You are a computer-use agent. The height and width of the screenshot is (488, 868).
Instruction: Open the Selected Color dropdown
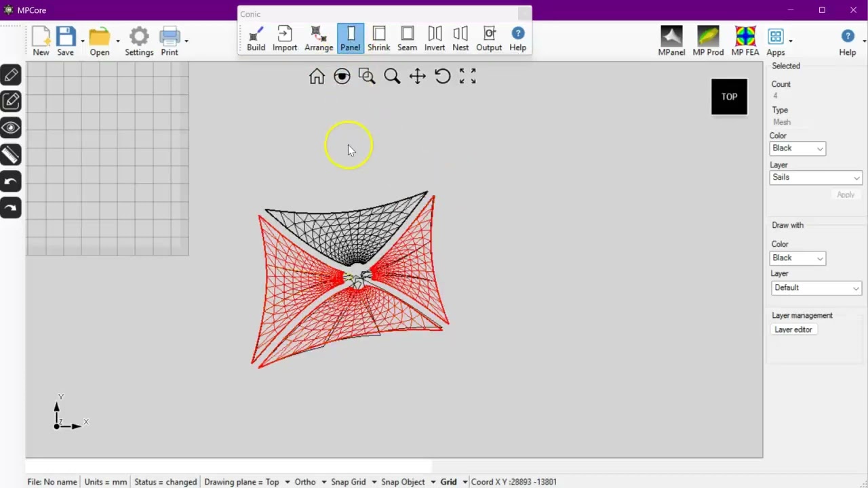tap(797, 148)
